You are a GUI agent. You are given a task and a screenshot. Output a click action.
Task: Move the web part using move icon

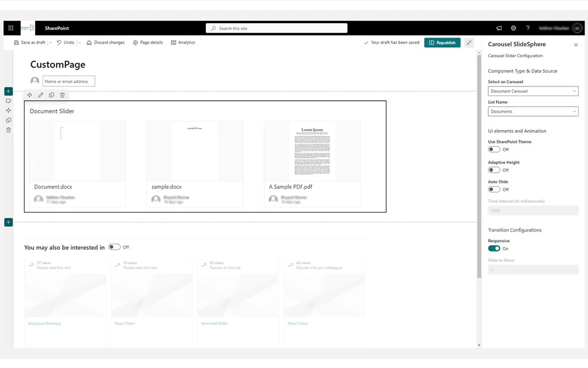29,95
